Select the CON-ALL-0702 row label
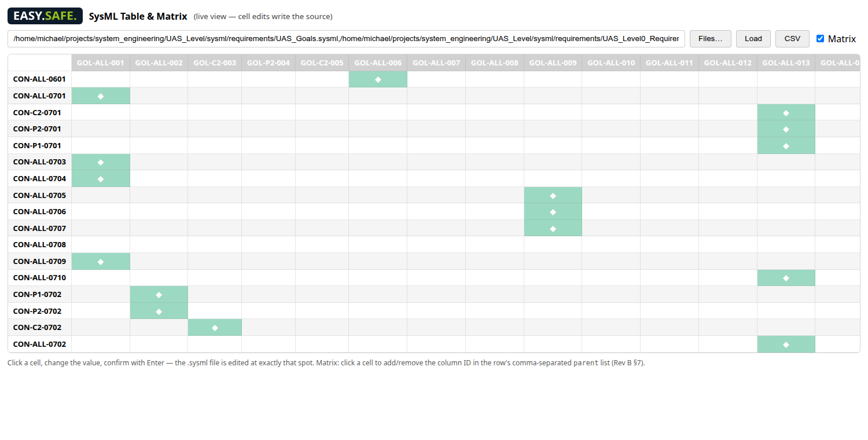The width and height of the screenshot is (868, 440). point(39,344)
